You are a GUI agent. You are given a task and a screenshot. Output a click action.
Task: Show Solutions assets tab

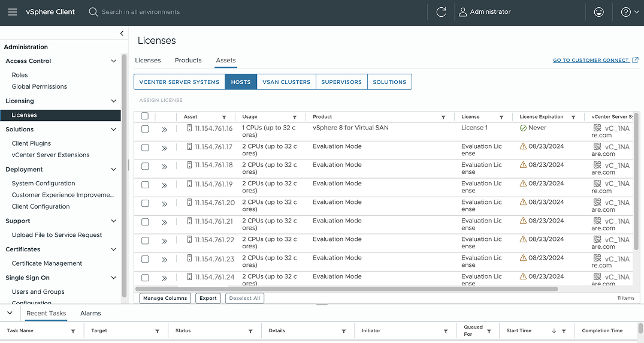pos(389,82)
